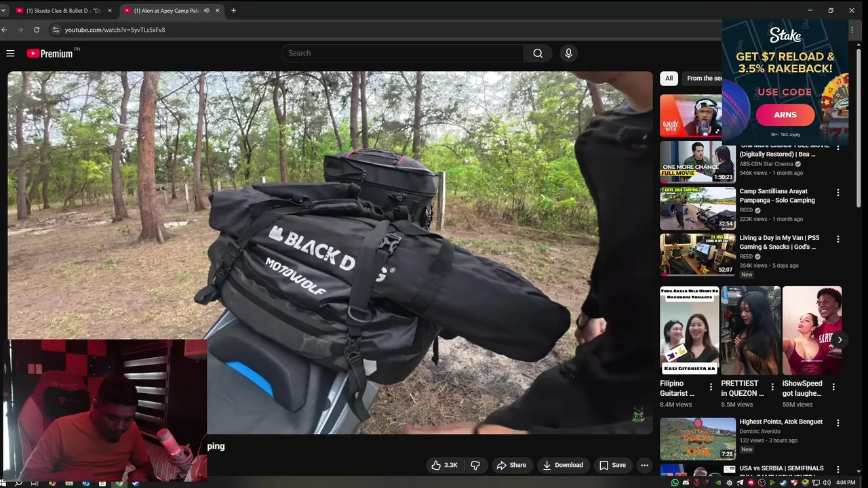Share this video
The image size is (868, 488).
[511, 465]
